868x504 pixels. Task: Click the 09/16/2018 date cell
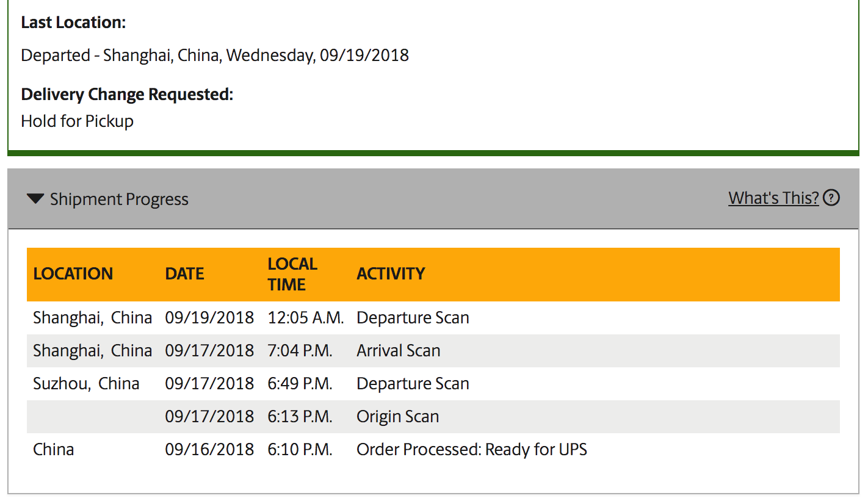pos(209,450)
